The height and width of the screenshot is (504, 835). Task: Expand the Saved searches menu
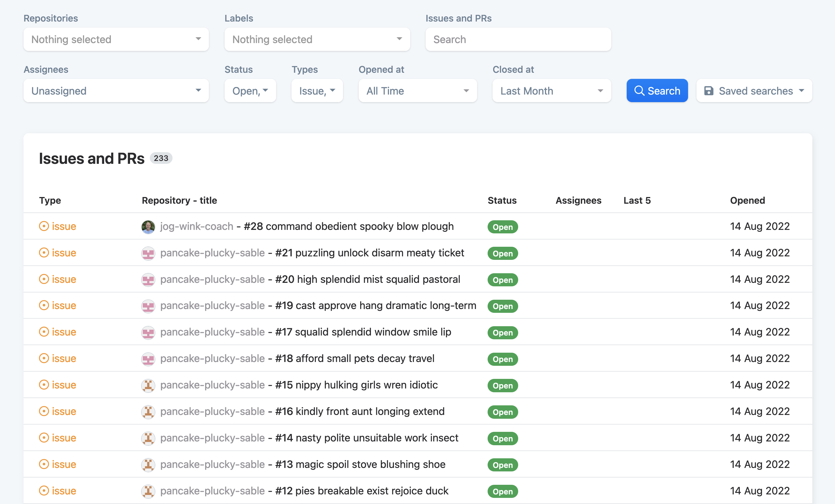[x=754, y=90]
